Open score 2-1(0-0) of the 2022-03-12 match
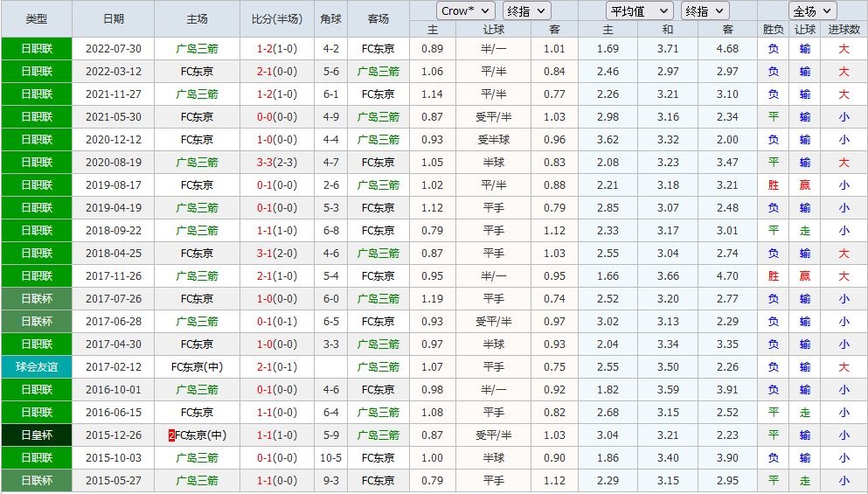Image resolution: width=868 pixels, height=494 pixels. click(277, 72)
